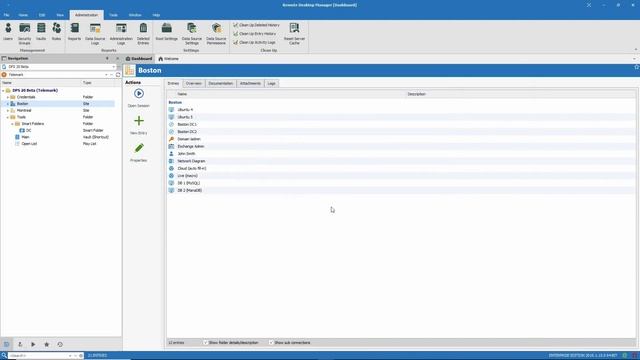Sort entries by Description column header
Viewport: 640px width, 360px height.
(x=416, y=94)
